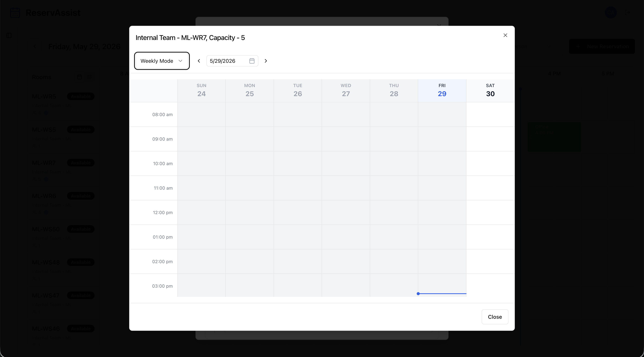Click the 09:00 am time label

click(163, 139)
